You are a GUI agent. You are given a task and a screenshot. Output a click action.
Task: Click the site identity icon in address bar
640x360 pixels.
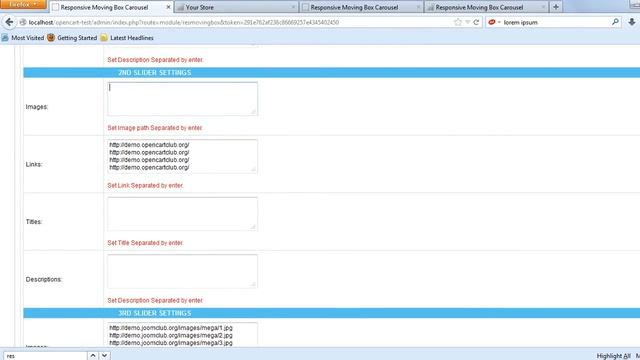[x=23, y=22]
